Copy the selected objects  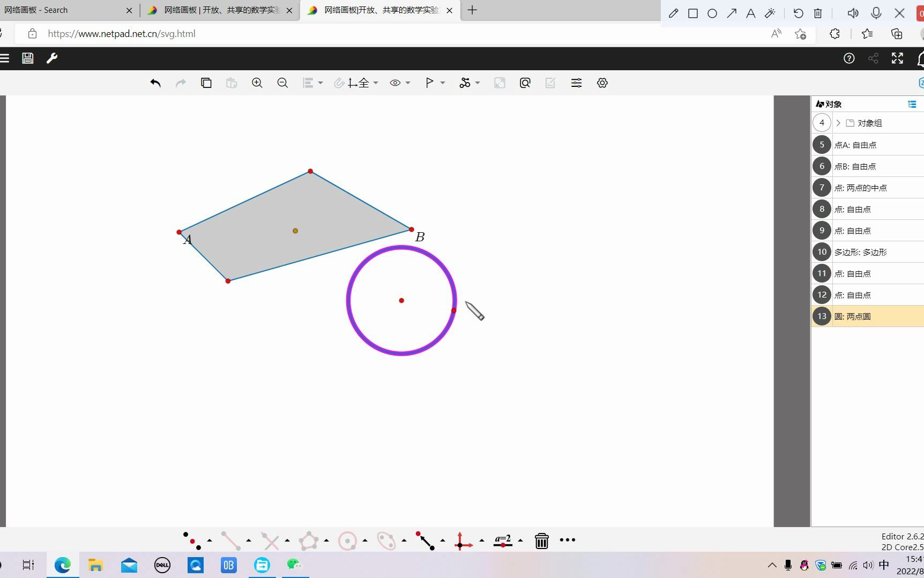coord(206,83)
